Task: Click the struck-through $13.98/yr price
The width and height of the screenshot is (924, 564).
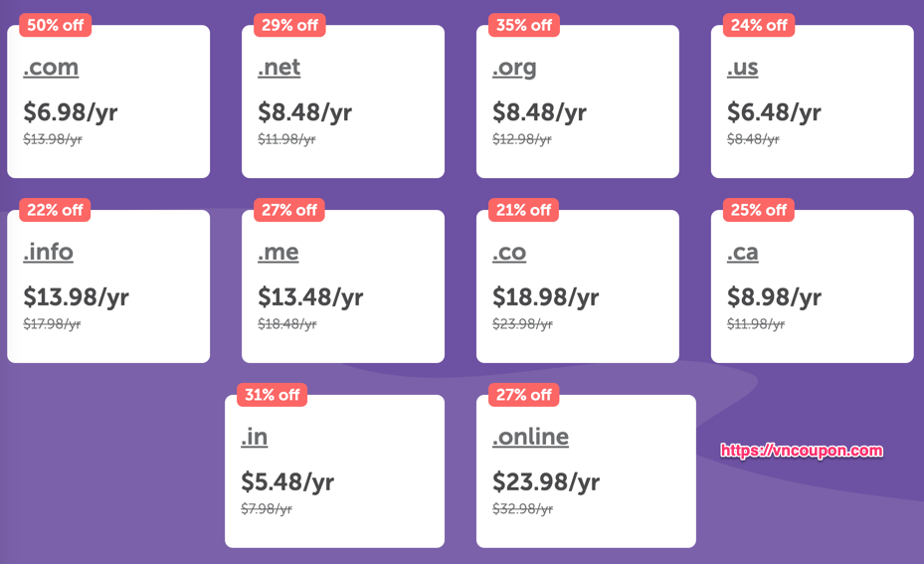Action: pyautogui.click(x=53, y=139)
